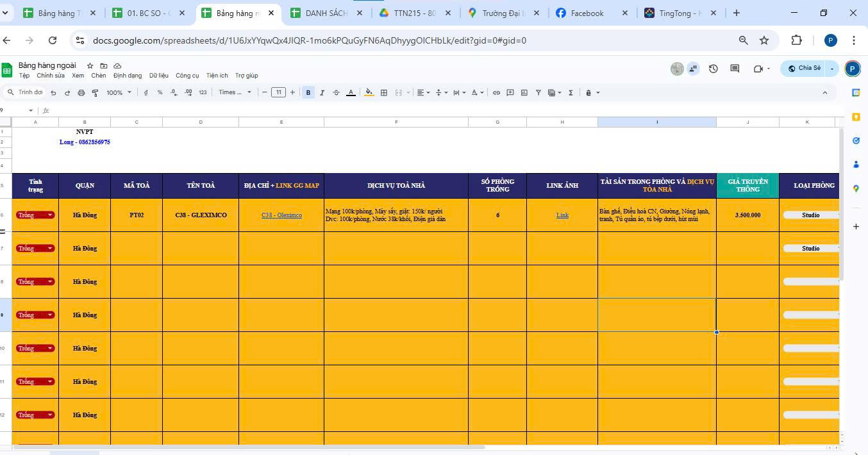Toggle bold formatting
Screen dimensions: 868x455
pyautogui.click(x=308, y=93)
